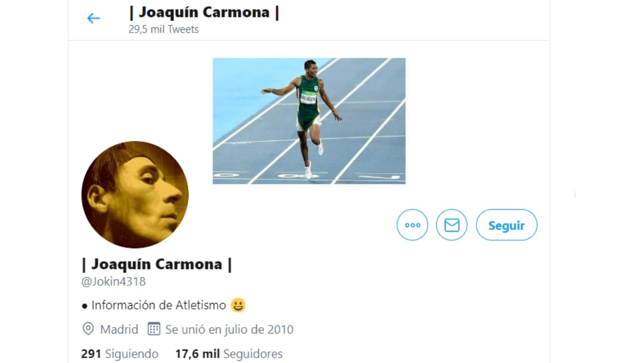Screen dimensions: 644x363
Task: Click the Joaquín Carmona title in top header
Action: click(x=204, y=12)
